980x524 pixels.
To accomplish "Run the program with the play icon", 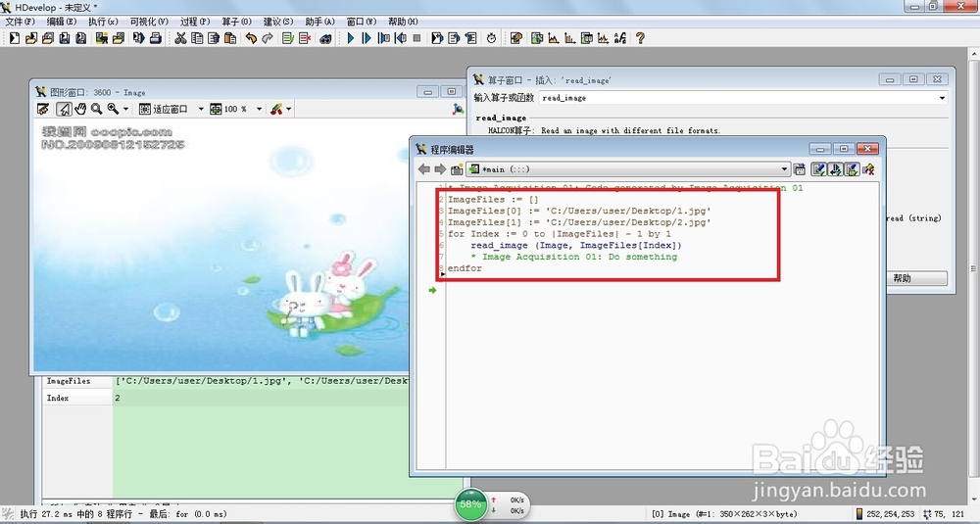I will [x=350, y=38].
